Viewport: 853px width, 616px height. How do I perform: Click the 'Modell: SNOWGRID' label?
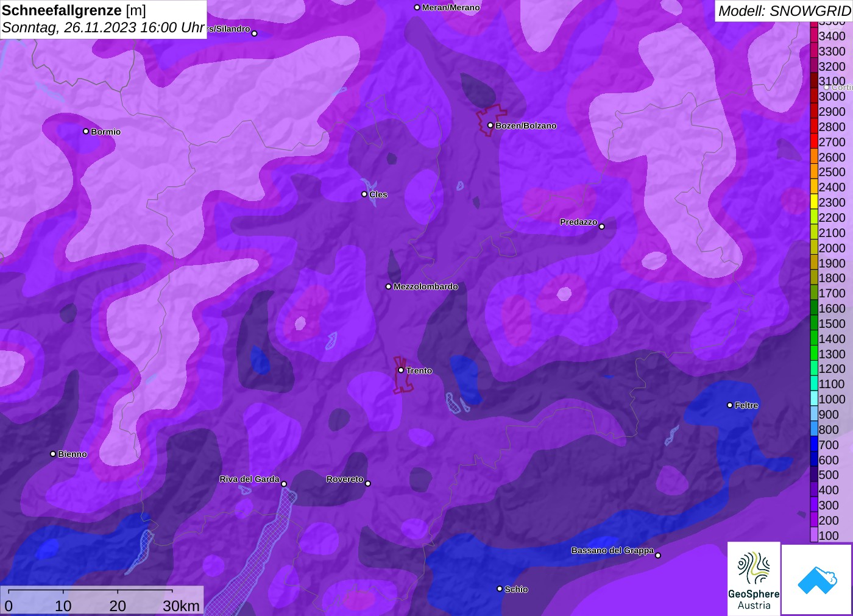click(x=784, y=11)
